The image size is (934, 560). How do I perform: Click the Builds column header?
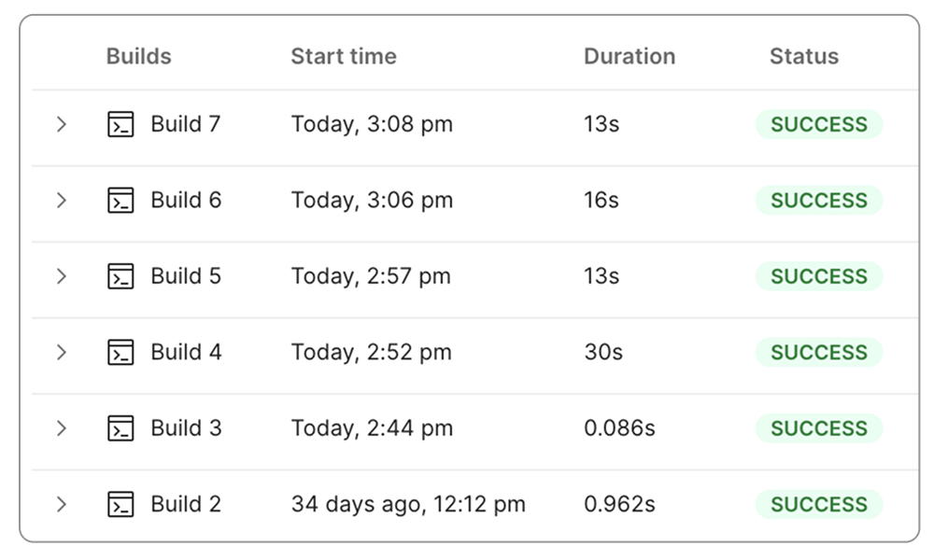point(138,56)
